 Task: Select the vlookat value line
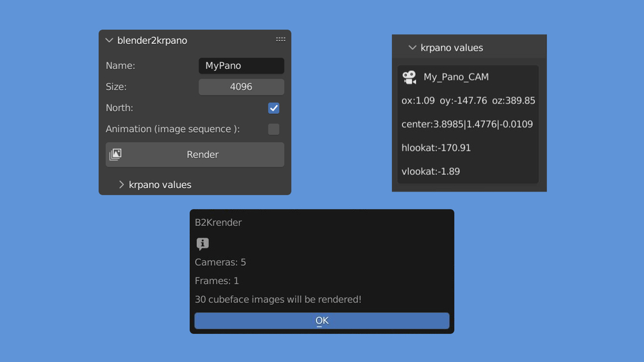431,172
